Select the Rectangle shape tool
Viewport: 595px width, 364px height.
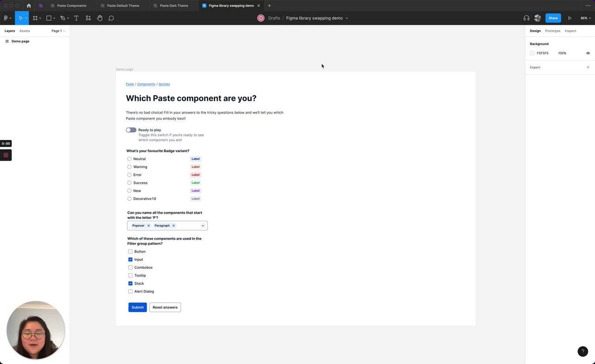[x=49, y=18]
